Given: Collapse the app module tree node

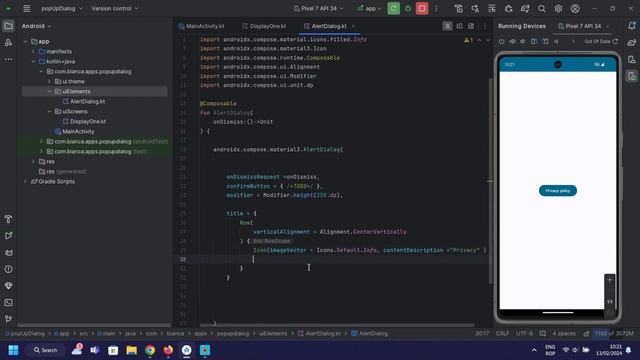Looking at the screenshot, I should coord(25,42).
